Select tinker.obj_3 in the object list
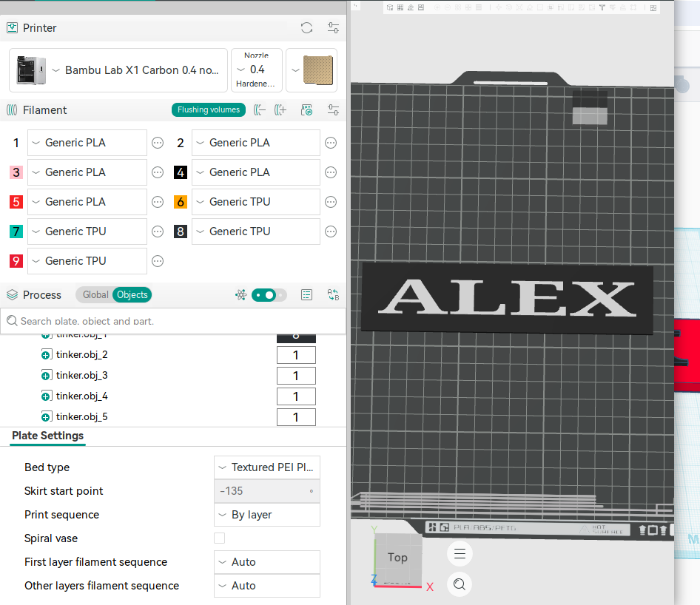This screenshot has width=700, height=605. click(x=81, y=375)
